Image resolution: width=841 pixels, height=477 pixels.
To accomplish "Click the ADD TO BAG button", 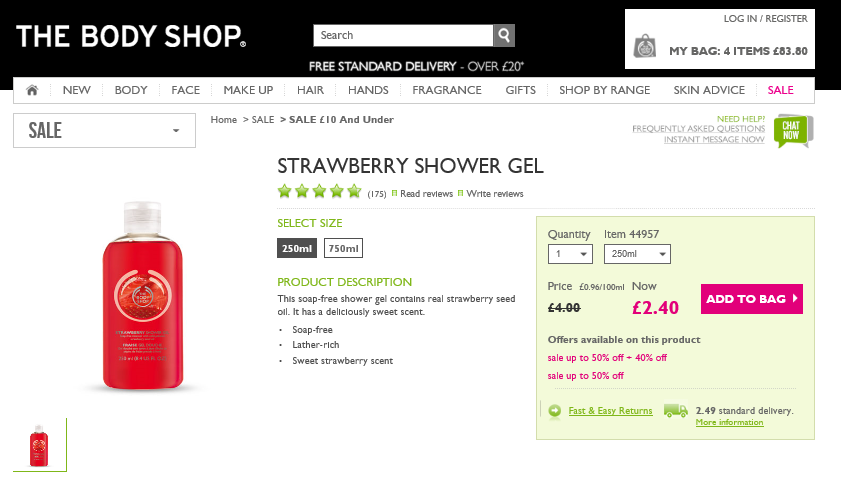I will pos(751,298).
